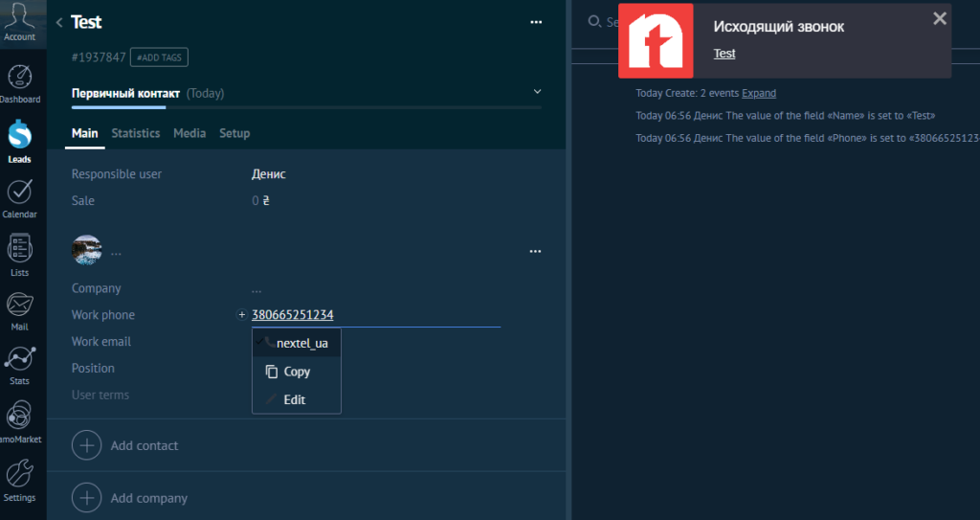
Task: Click the #ADD TAGS button
Action: click(x=159, y=57)
